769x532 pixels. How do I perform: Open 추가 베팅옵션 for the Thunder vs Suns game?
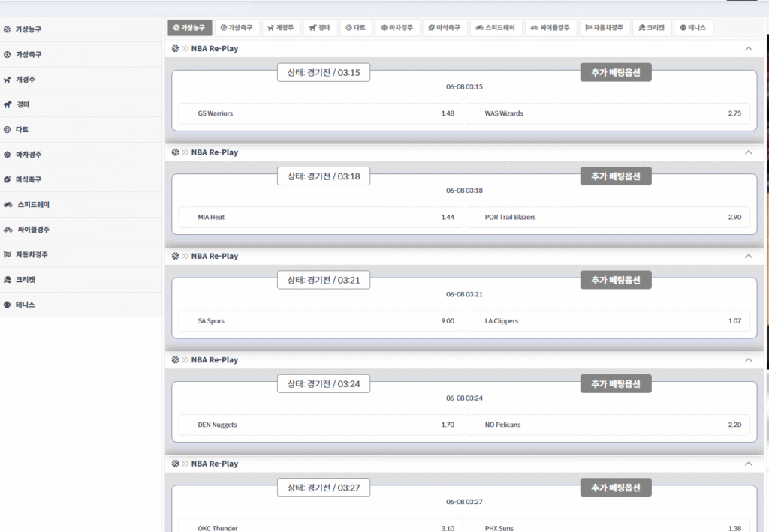point(616,488)
